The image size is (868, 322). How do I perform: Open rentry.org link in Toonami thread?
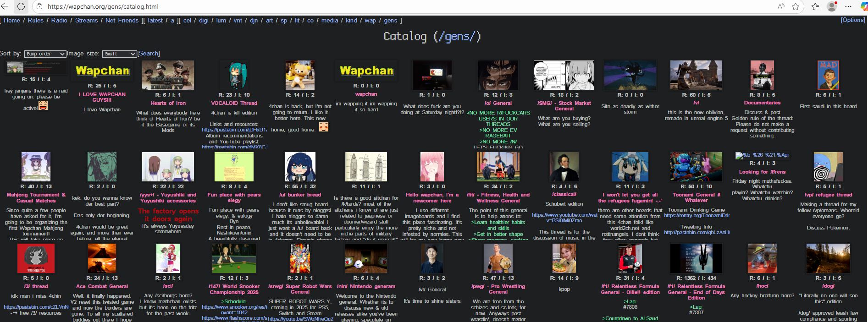coord(697,215)
